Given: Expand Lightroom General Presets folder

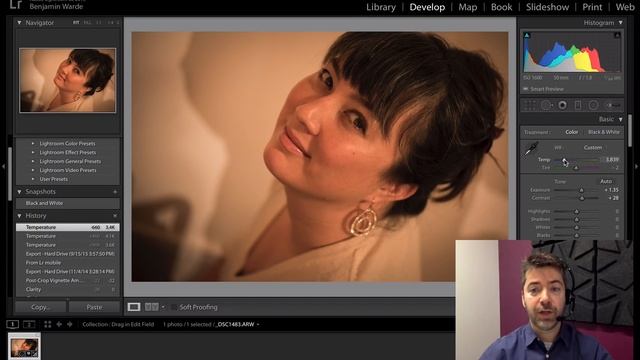Looking at the screenshot, I should [x=33, y=161].
